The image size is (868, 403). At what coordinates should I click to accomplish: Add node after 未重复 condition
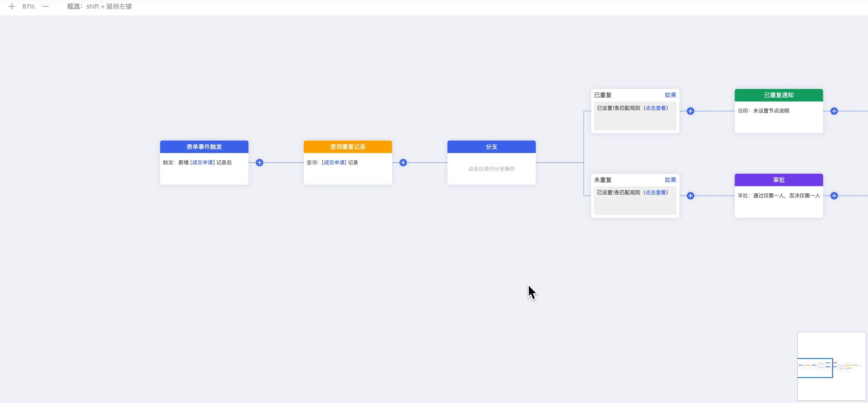coord(690,196)
